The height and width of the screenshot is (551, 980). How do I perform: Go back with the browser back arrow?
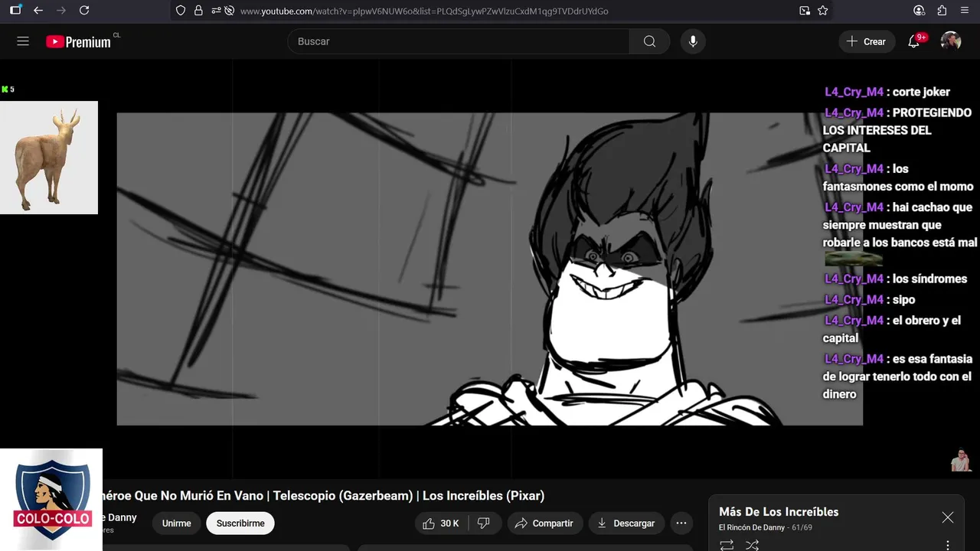coord(38,11)
